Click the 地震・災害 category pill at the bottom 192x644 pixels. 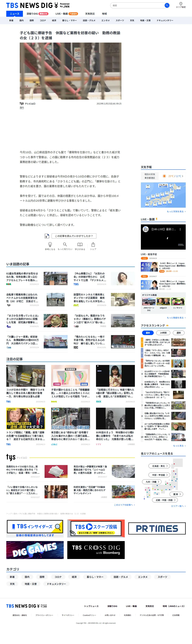coord(31,584)
